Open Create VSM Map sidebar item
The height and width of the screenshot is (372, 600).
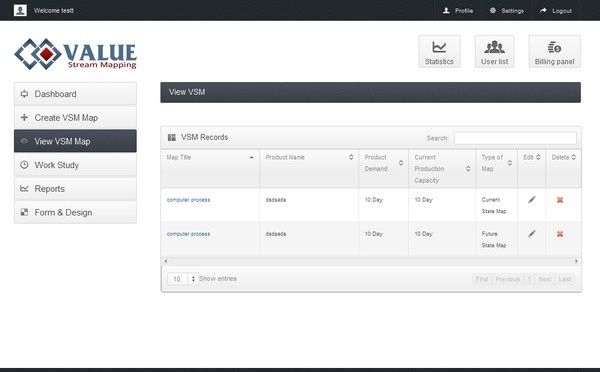point(75,117)
